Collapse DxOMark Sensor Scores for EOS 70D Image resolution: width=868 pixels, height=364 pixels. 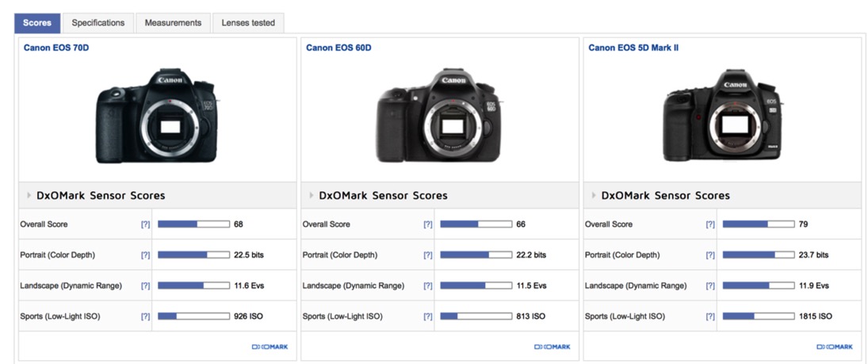29,196
